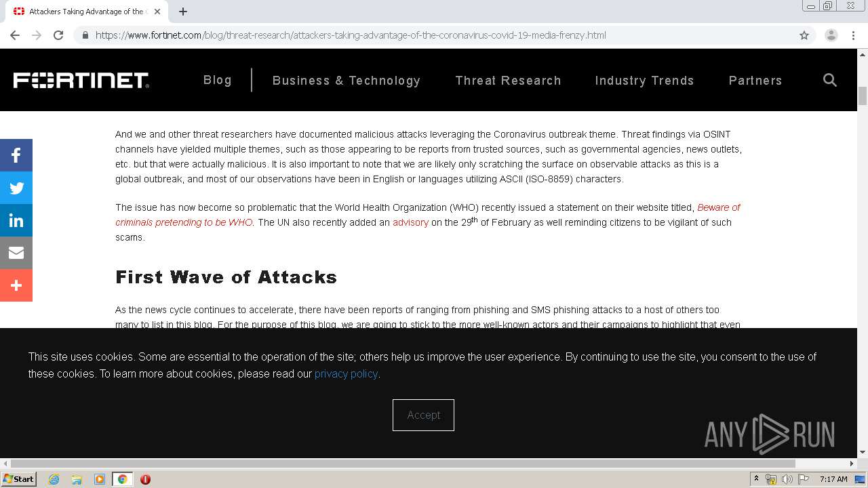Click the browser back arrow
This screenshot has width=868, height=488.
tap(15, 35)
